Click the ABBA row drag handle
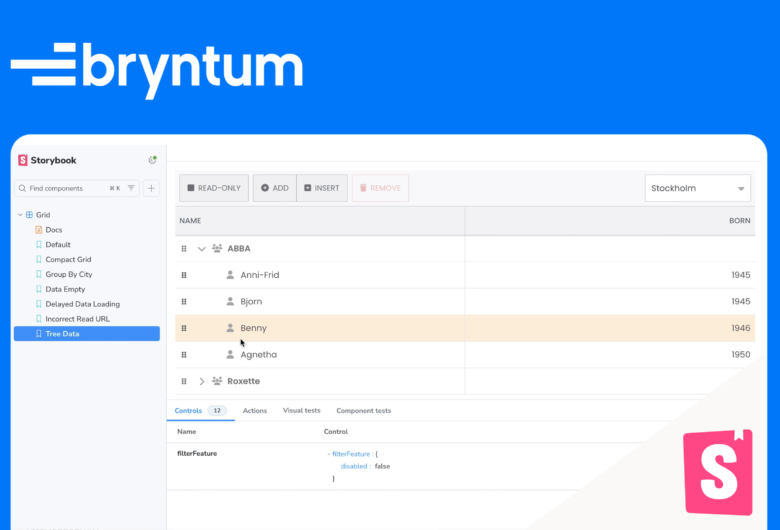Image resolution: width=780 pixels, height=530 pixels. coord(184,249)
